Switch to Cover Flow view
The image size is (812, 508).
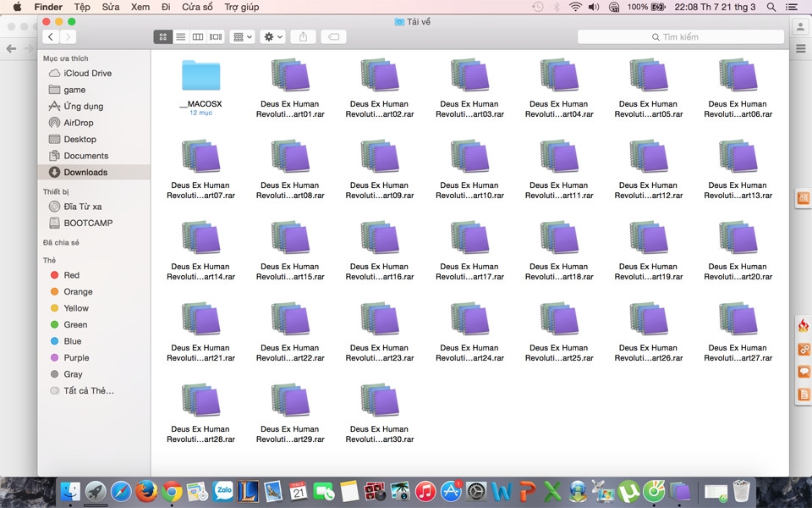[216, 36]
